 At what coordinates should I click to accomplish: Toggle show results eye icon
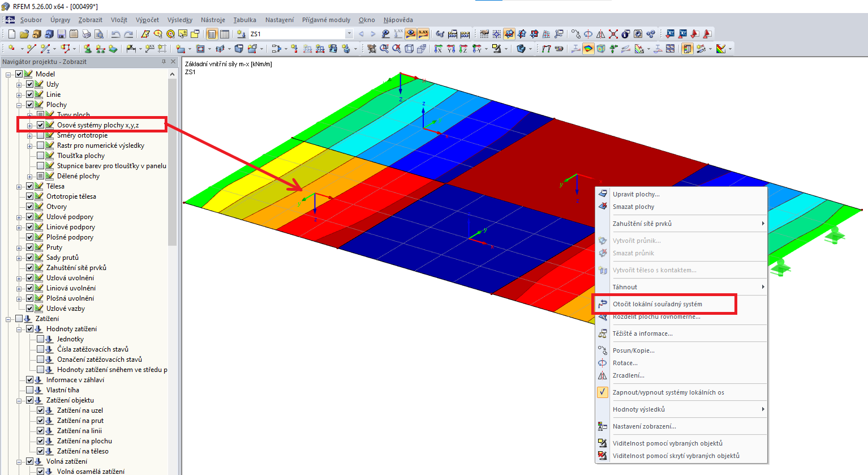pos(410,34)
